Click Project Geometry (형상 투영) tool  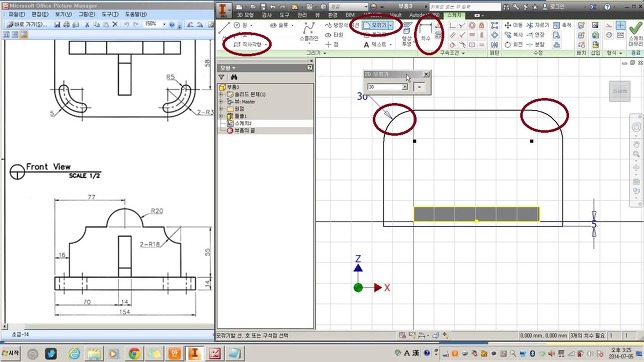pos(407,35)
